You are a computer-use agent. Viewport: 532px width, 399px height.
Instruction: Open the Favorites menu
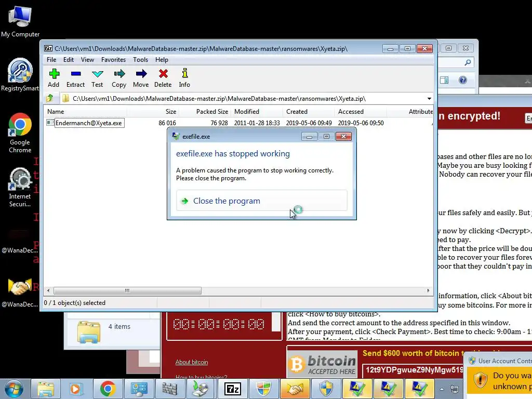point(113,60)
